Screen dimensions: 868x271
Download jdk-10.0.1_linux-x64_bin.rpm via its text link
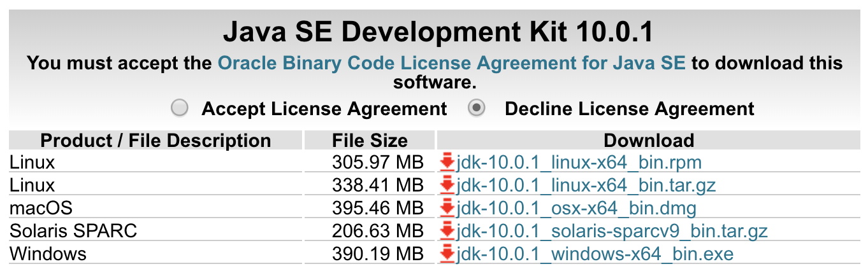coord(579,163)
